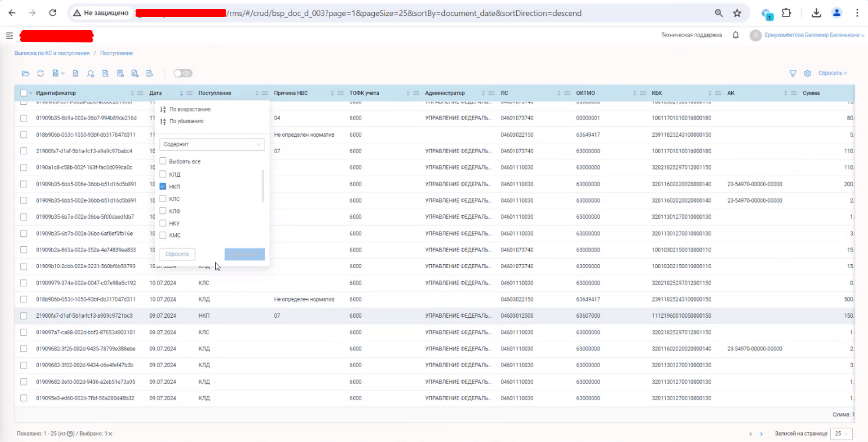The image size is (868, 442).
Task: Open the magnifier search document icon
Action: (x=90, y=74)
